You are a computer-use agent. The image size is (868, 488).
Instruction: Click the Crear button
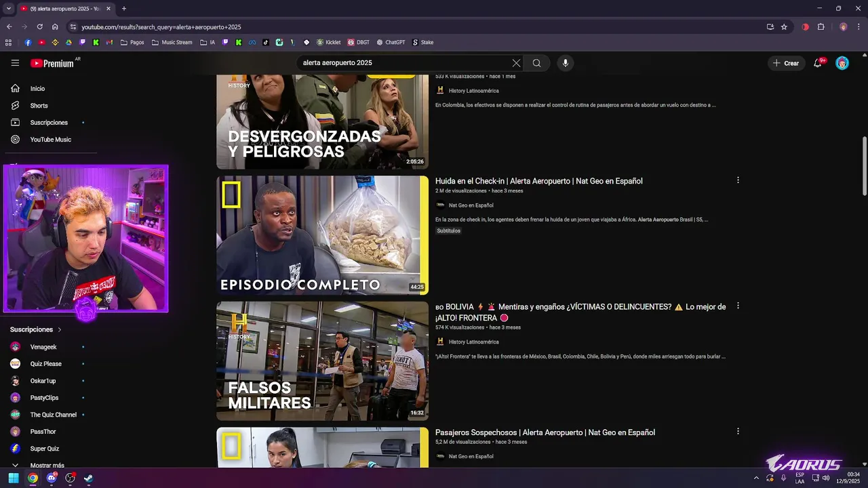(x=786, y=63)
